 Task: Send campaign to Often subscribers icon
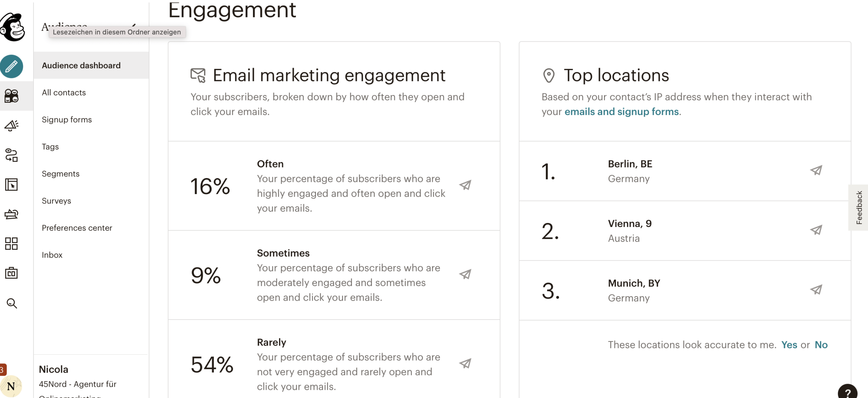click(x=465, y=185)
